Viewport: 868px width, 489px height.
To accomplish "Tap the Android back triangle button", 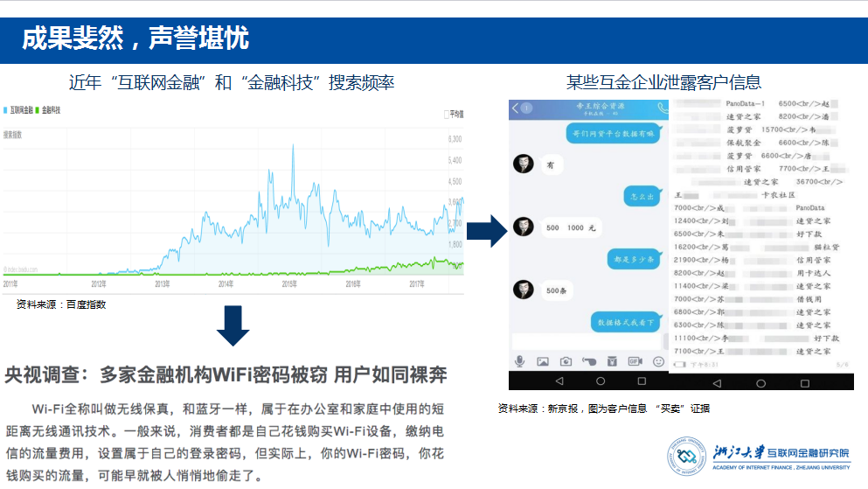I will tap(559, 381).
